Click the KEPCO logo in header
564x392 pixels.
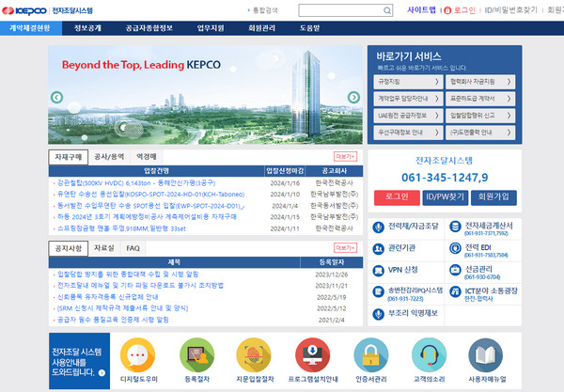pyautogui.click(x=24, y=10)
